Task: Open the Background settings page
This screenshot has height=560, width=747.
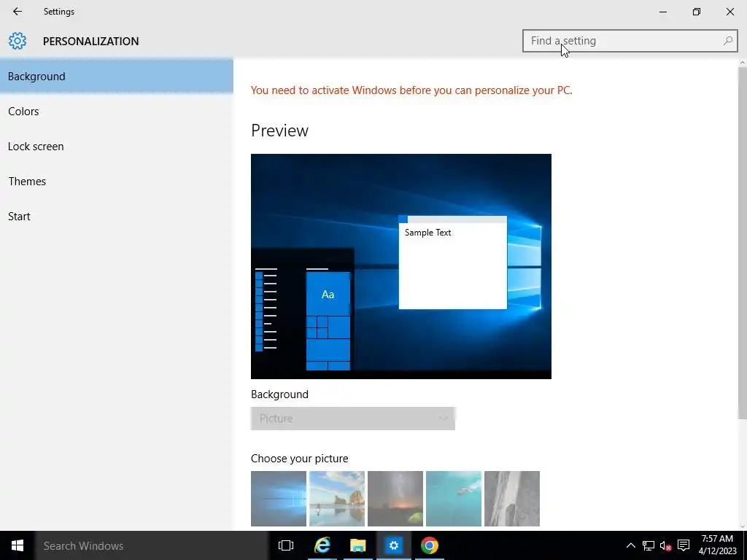Action: coord(117,76)
